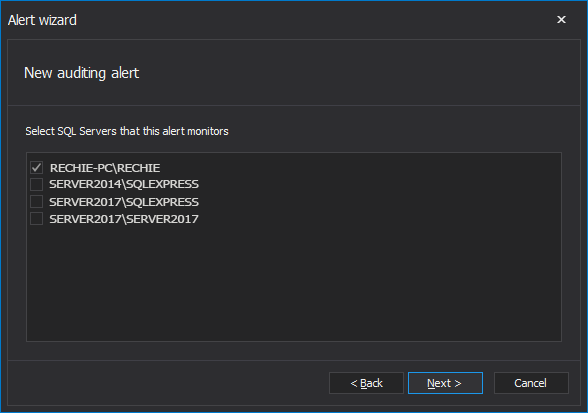Go to the previous step with Back

pyautogui.click(x=366, y=383)
